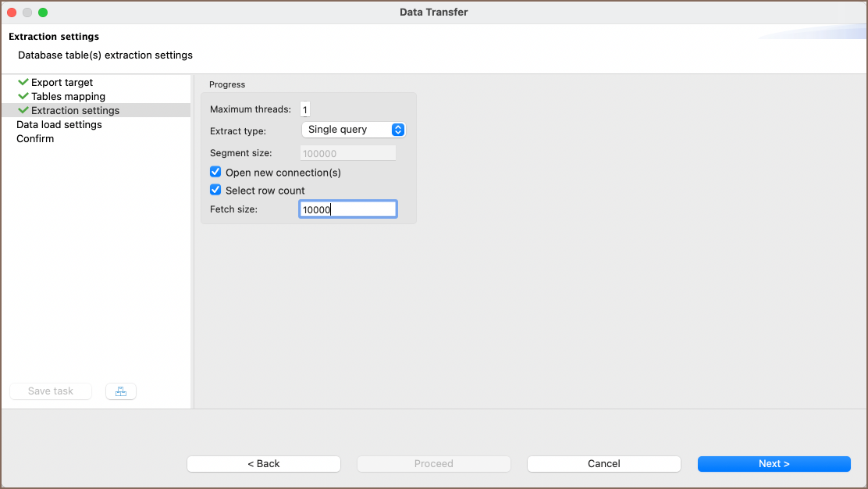Close the Data Transfer window
The width and height of the screenshot is (868, 489).
tap(12, 12)
